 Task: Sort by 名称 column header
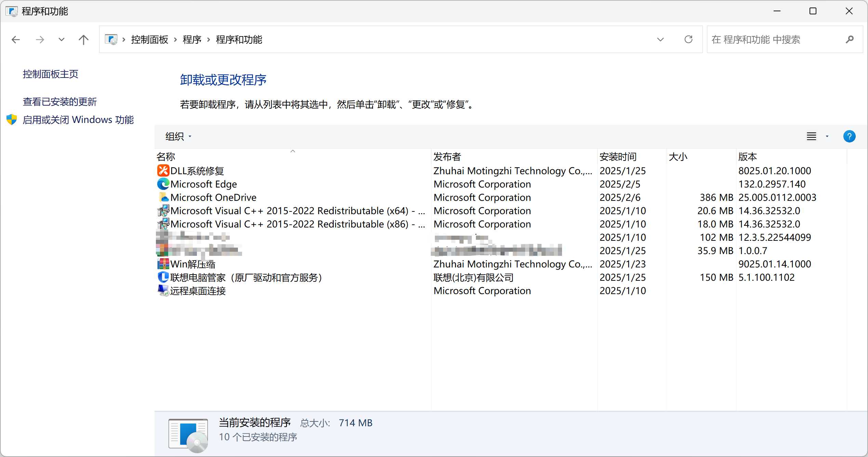click(293, 157)
